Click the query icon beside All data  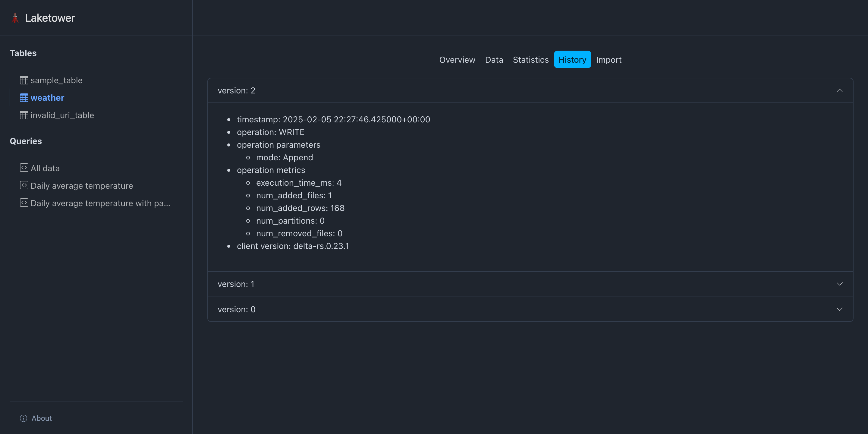point(24,168)
